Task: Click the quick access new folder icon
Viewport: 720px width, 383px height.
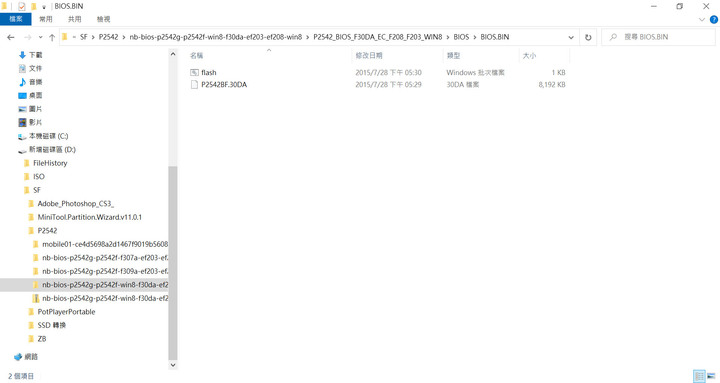Action: (x=34, y=6)
